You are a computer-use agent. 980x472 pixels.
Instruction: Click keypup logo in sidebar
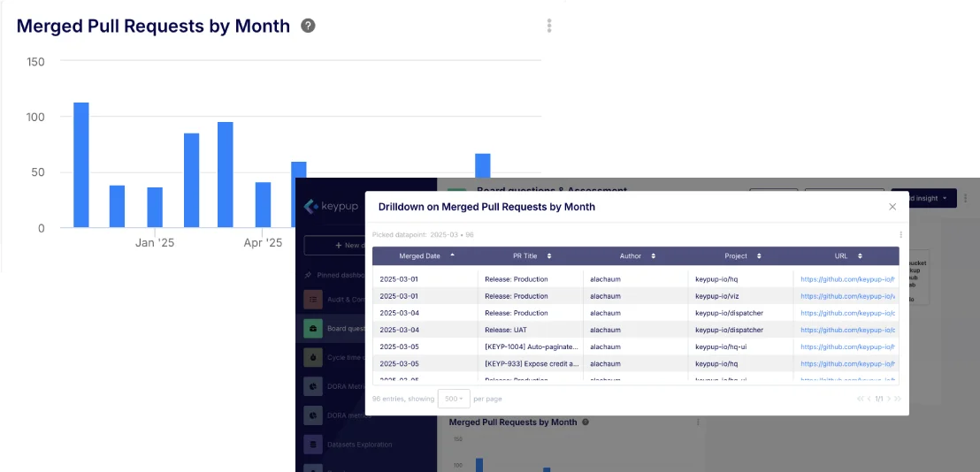tap(331, 206)
